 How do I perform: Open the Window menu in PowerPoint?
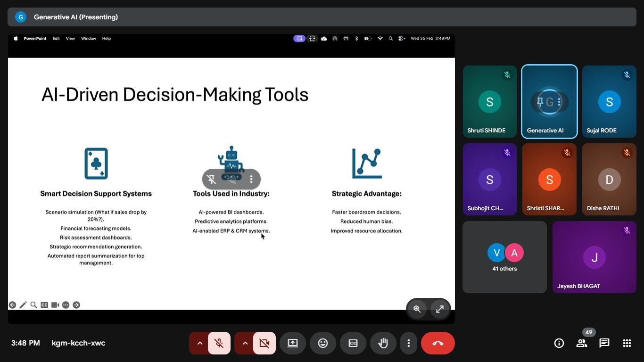click(x=88, y=39)
